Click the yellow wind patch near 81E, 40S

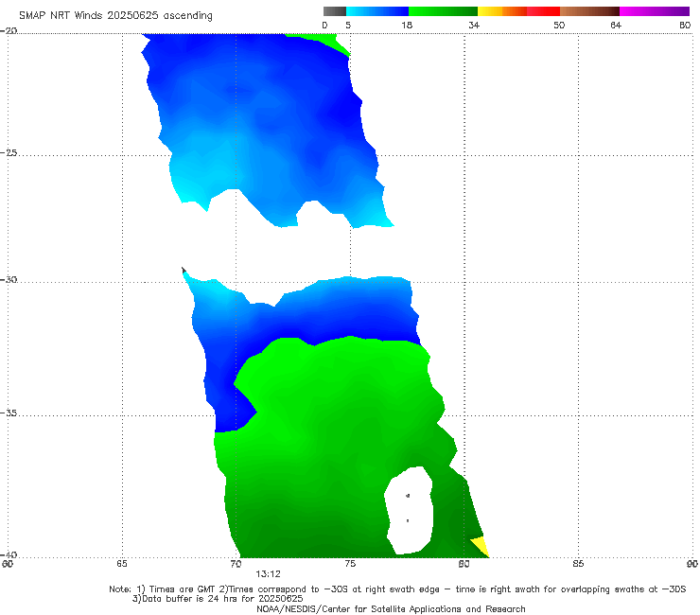(x=481, y=547)
